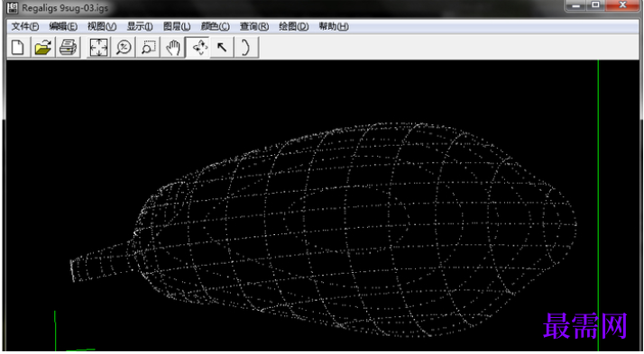Click the 查询(R) menu item
644x354 pixels.
[x=254, y=27]
